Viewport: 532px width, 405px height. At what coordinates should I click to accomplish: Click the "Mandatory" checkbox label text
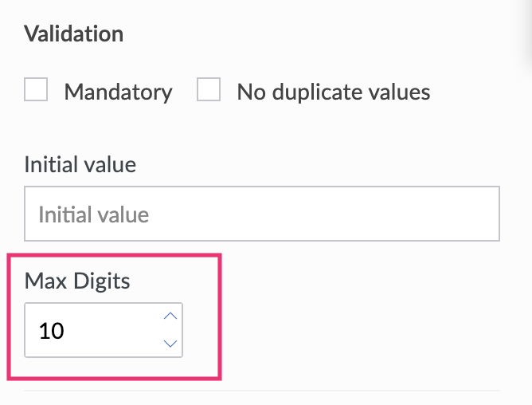118,92
